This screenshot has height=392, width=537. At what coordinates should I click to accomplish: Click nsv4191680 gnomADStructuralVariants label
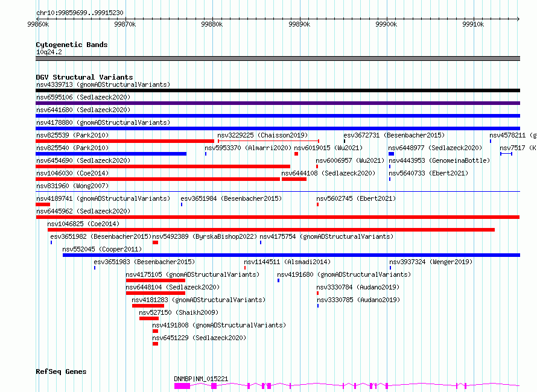tap(344, 274)
